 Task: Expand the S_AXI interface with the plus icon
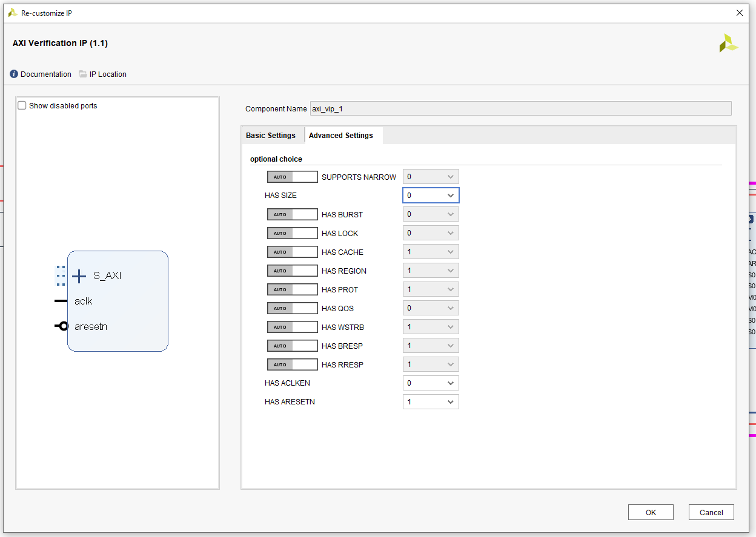79,275
